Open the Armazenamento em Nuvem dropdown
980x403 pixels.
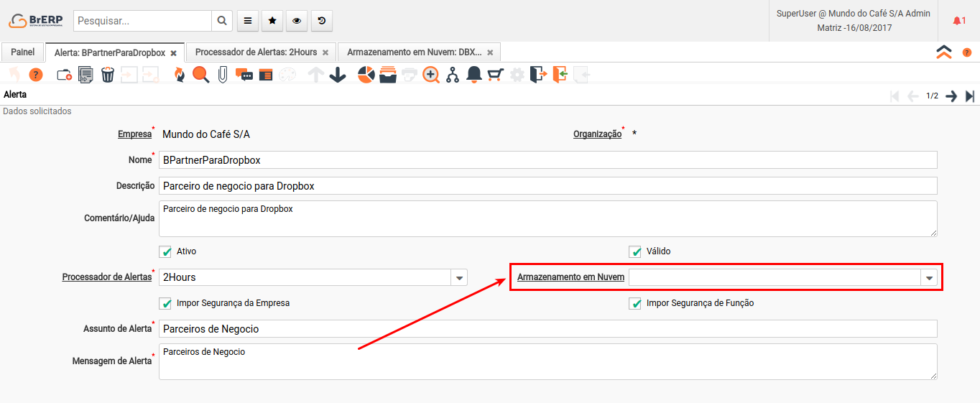929,277
